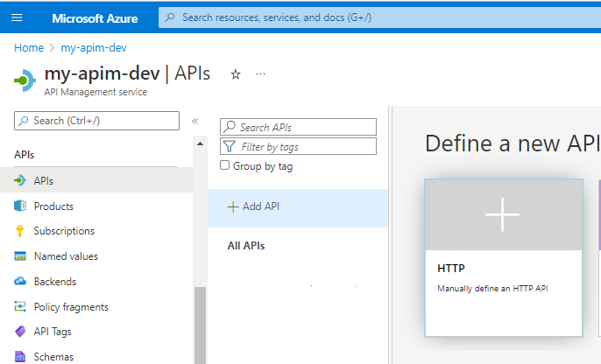This screenshot has width=601, height=364.
Task: Click 'Manually define an HTTP API' text
Action: point(492,289)
